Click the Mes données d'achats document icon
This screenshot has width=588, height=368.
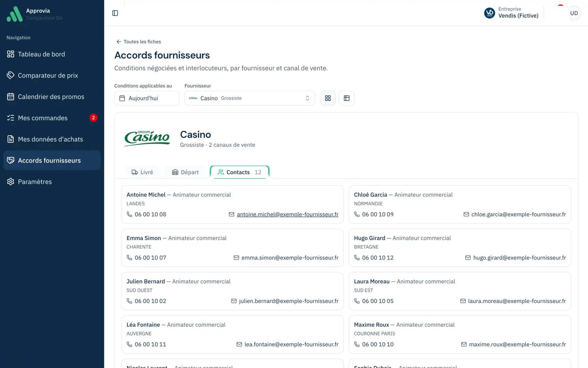point(10,139)
